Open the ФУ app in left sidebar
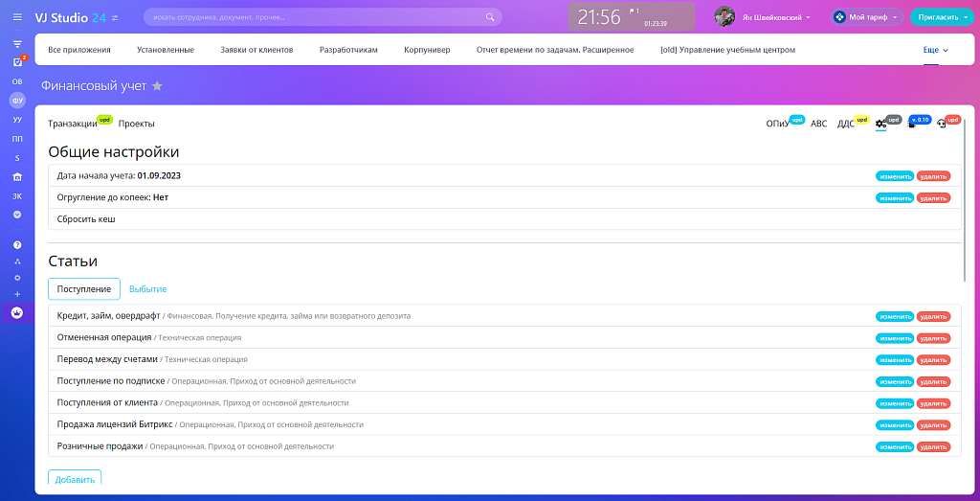Viewport: 980px width, 501px height. point(17,101)
